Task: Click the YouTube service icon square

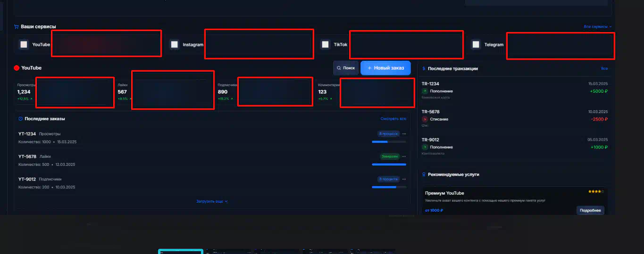Action: pos(24,44)
